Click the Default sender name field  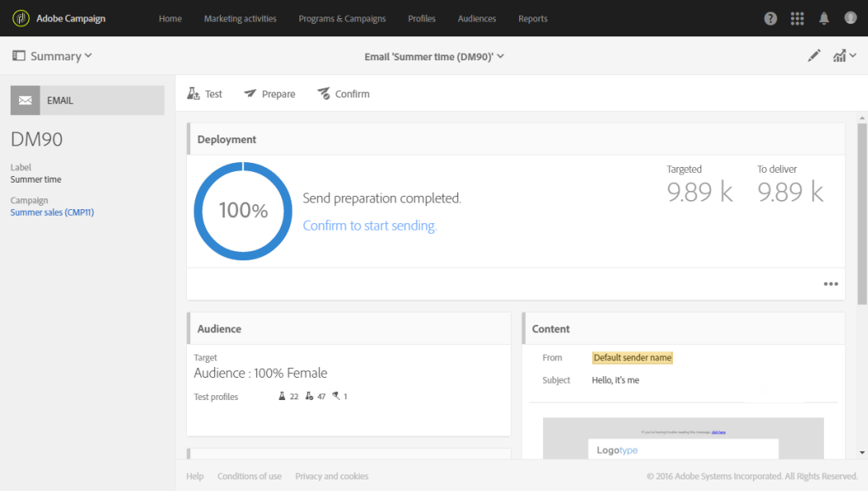632,358
